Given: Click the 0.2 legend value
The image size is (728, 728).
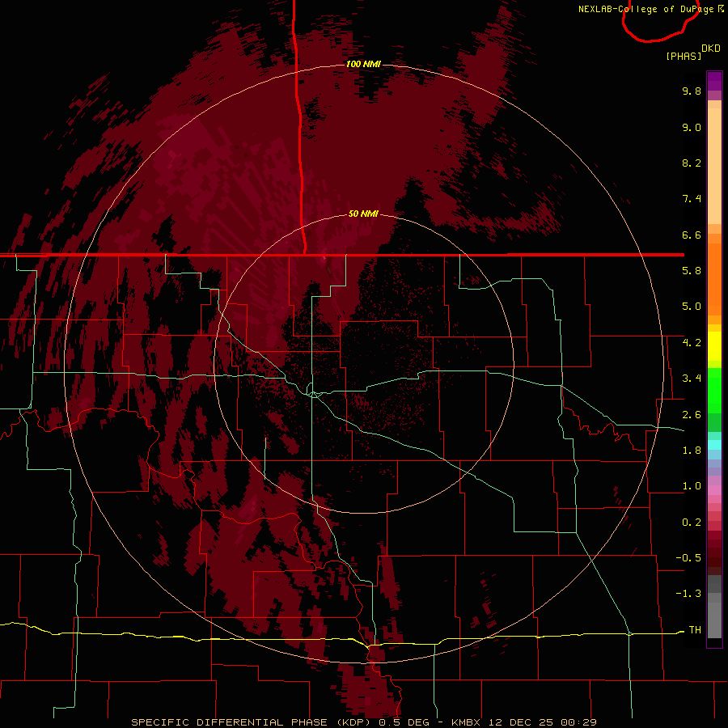Looking at the screenshot, I should [x=692, y=523].
